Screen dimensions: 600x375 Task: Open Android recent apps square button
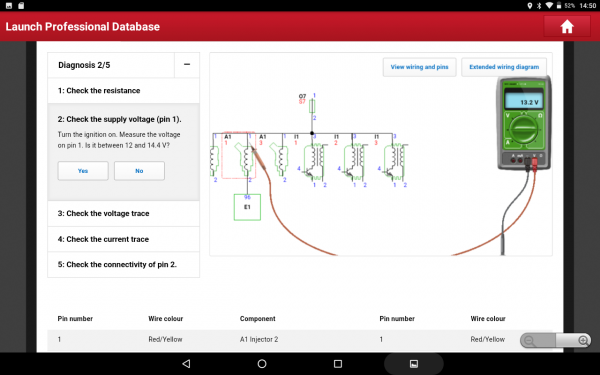[338, 364]
